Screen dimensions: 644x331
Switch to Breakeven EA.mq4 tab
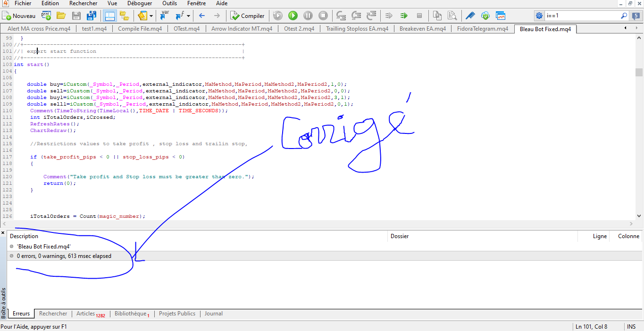point(423,29)
